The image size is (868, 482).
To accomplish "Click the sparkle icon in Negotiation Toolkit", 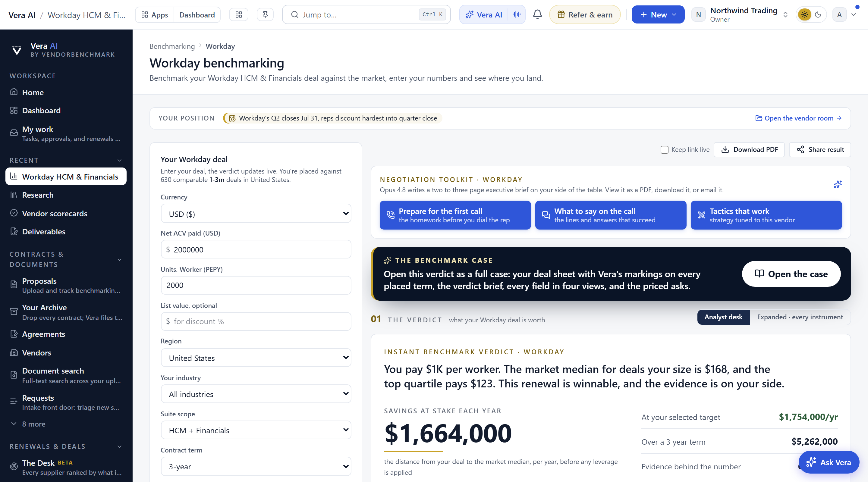I will coord(838,184).
